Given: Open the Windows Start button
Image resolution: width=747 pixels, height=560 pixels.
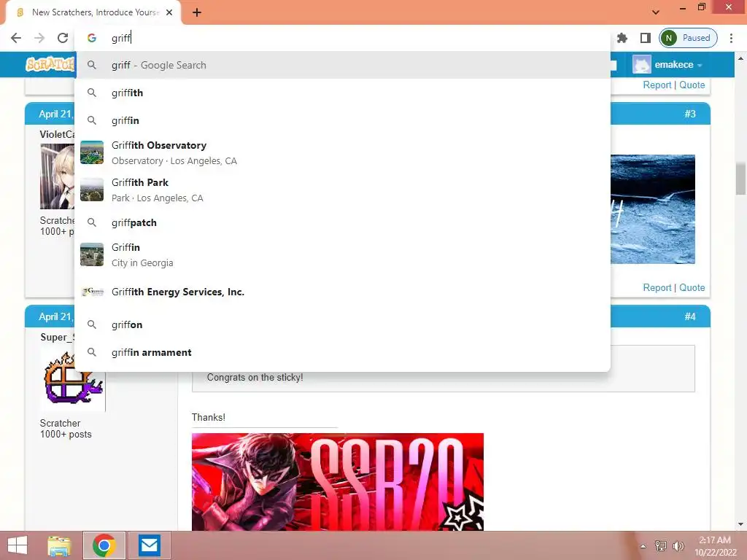Looking at the screenshot, I should click(x=18, y=545).
